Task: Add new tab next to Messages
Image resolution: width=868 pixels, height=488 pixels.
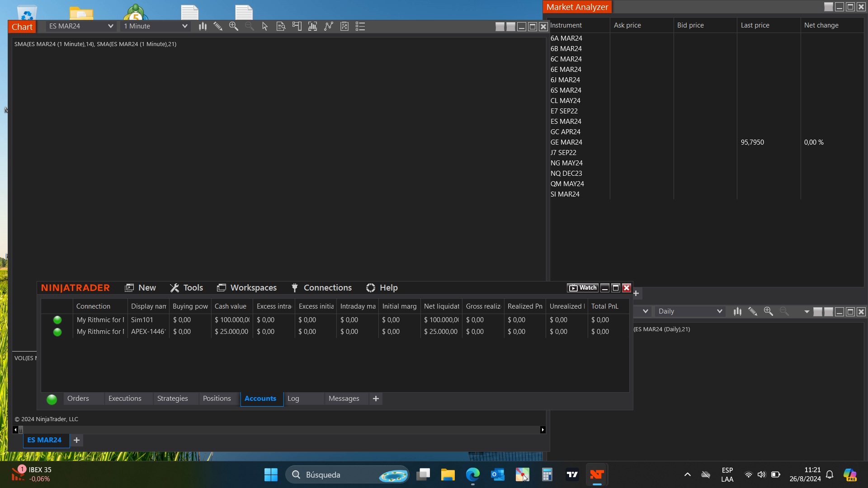Action: coord(376,399)
